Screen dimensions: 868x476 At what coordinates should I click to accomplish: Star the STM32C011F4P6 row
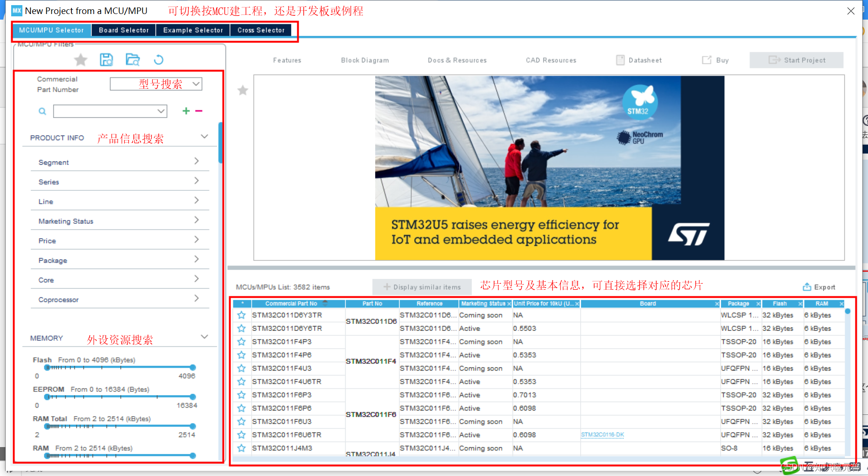tap(241, 355)
